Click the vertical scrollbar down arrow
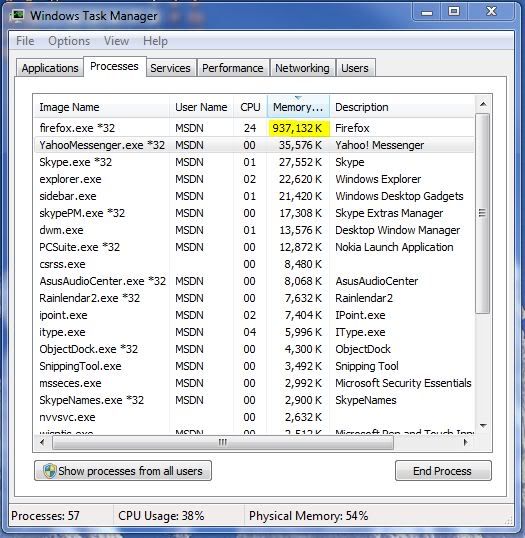 coord(483,426)
